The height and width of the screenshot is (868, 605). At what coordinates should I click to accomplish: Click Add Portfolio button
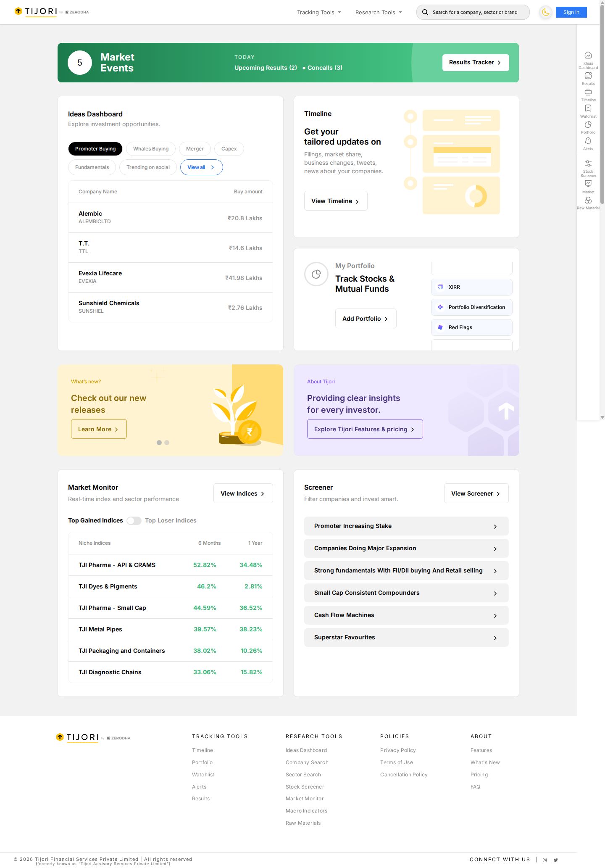(366, 319)
